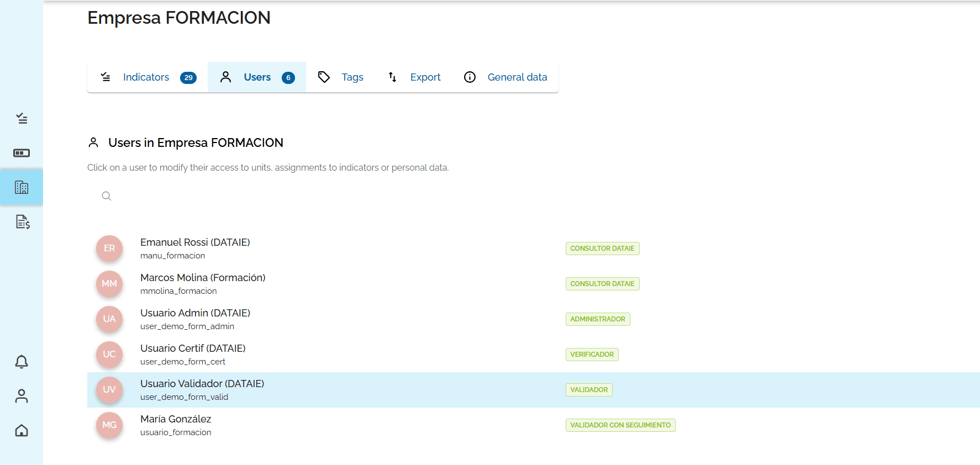
Task: Switch to the General data tab
Action: click(x=505, y=77)
